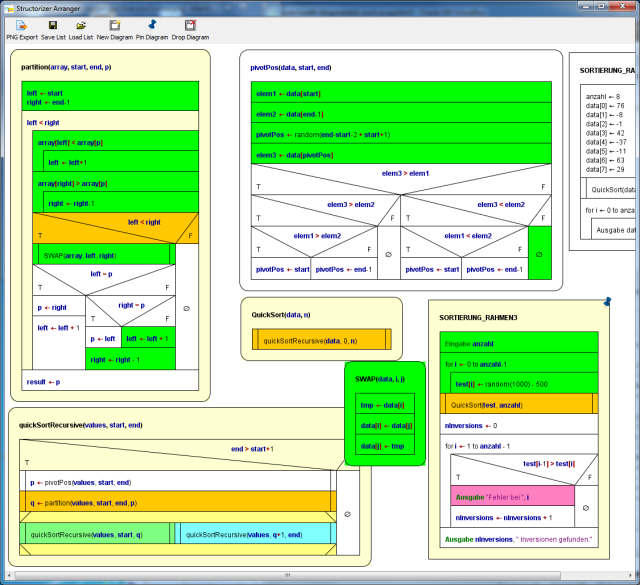Select the pivotPos(data, start, end) title

click(x=291, y=68)
